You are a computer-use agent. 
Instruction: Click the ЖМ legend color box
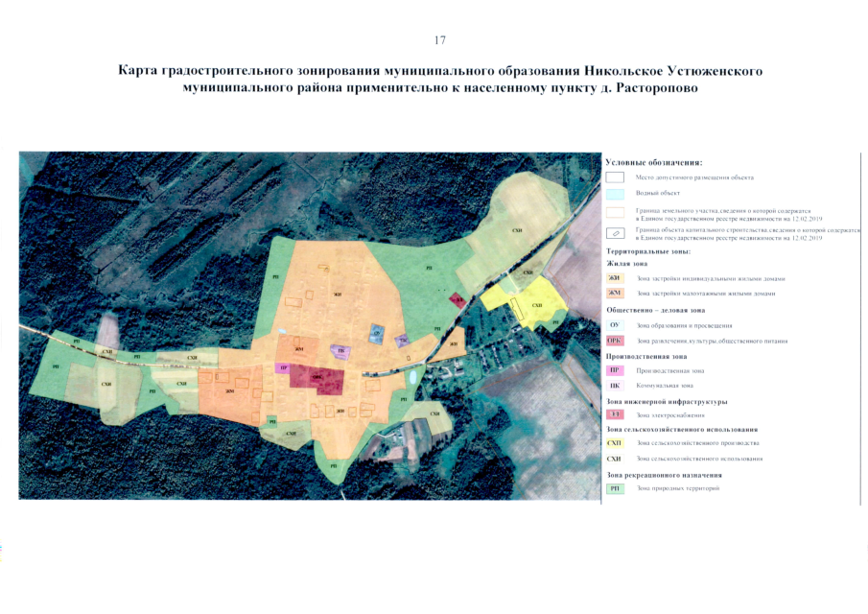tap(615, 294)
